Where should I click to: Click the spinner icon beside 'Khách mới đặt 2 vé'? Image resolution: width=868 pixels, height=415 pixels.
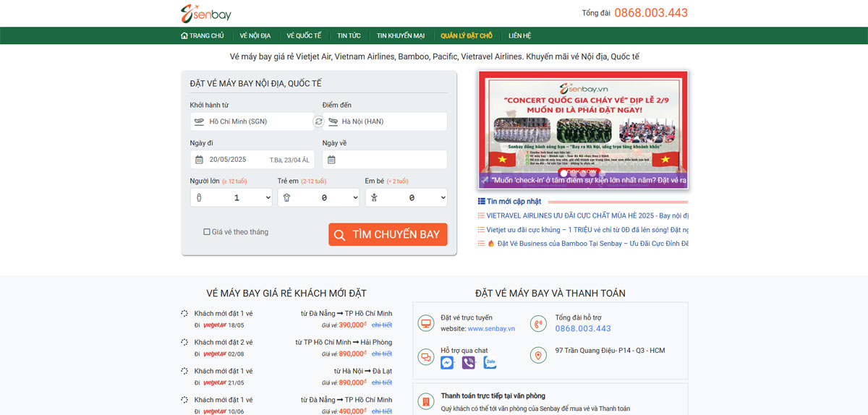[184, 342]
